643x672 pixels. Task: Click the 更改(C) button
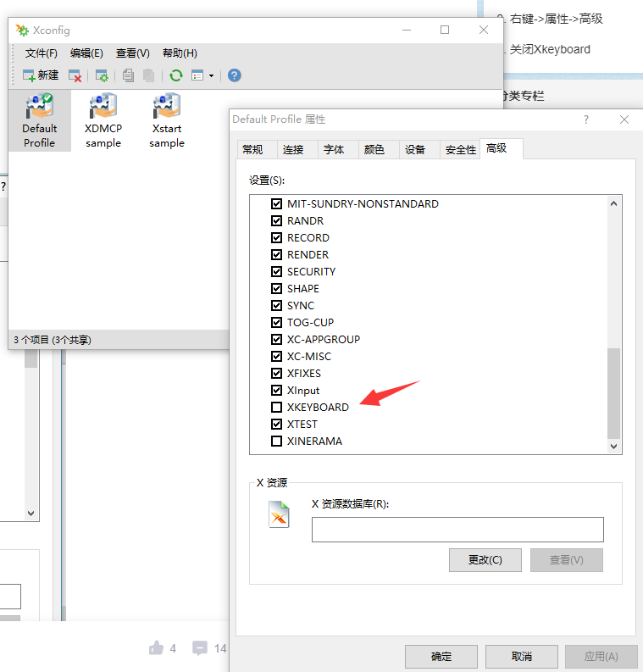(485, 559)
